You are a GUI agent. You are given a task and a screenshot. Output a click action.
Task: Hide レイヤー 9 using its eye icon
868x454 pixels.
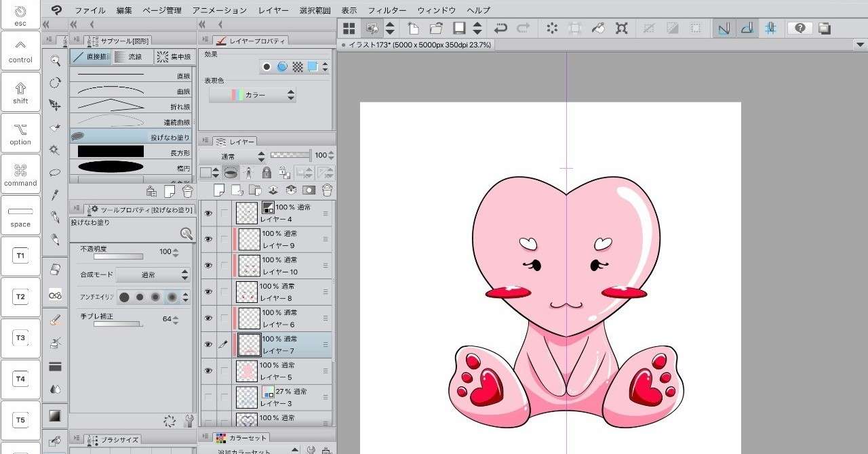pyautogui.click(x=208, y=239)
